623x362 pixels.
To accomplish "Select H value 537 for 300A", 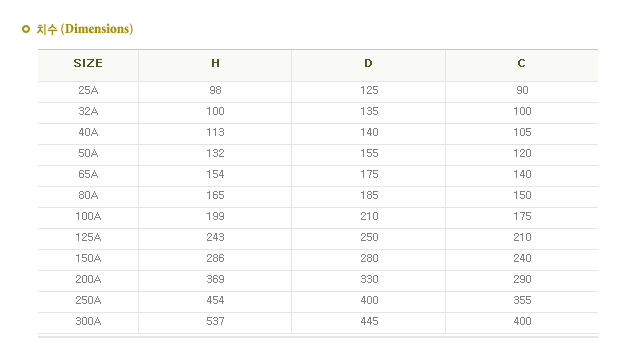I will (215, 321).
